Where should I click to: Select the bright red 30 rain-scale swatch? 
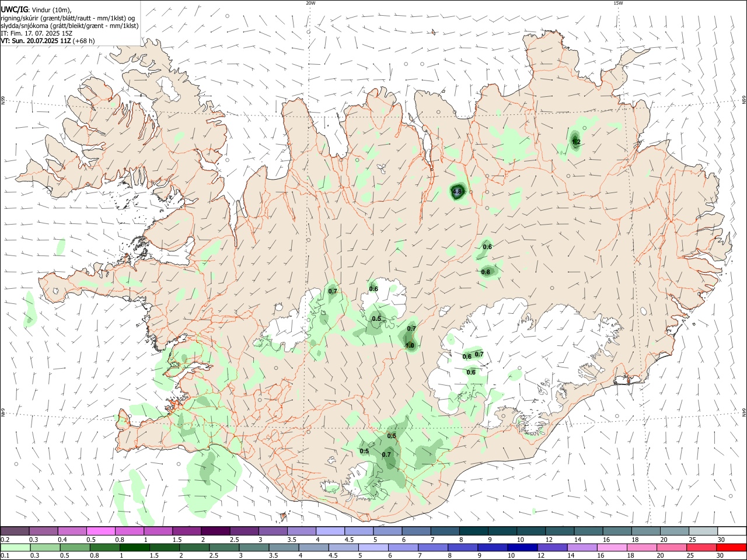click(731, 547)
